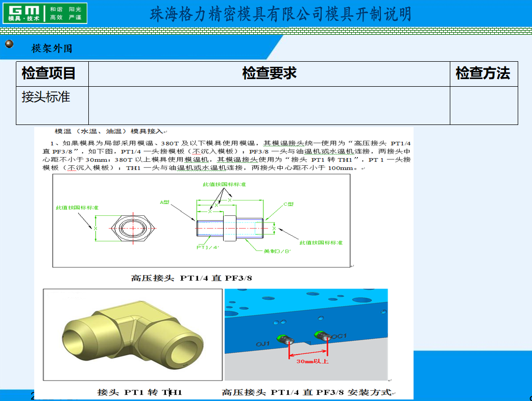Click the caption 高压接头 PT1/4 直 PF3/8
532x401 pixels.
pos(191,278)
